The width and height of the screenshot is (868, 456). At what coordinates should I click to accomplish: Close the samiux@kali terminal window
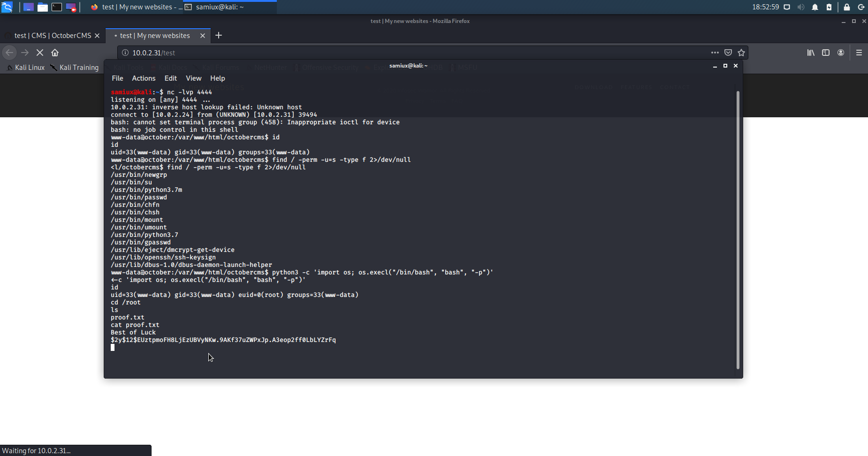736,66
